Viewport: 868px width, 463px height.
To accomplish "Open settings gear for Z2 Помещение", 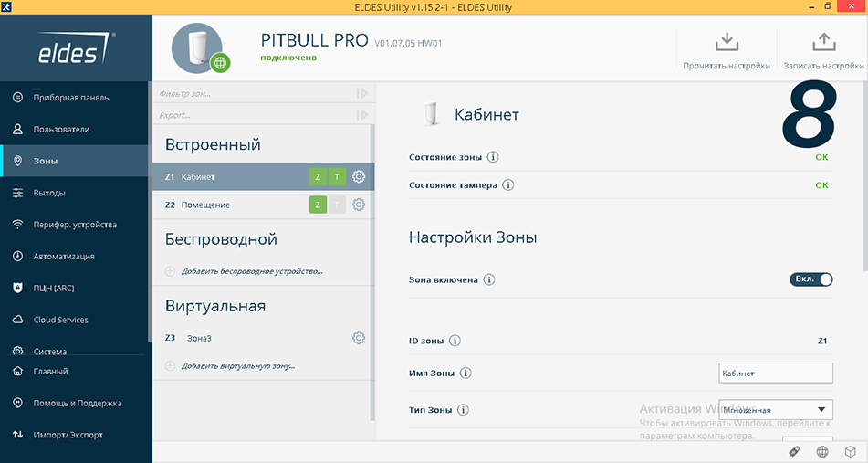I will pyautogui.click(x=359, y=205).
